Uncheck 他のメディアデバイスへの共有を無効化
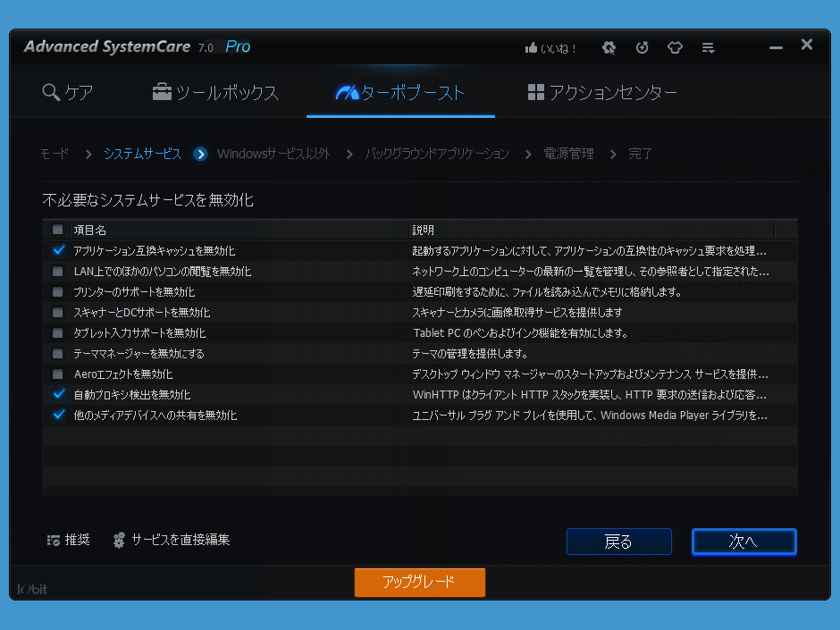Screen dimensions: 840x630 click(x=58, y=415)
